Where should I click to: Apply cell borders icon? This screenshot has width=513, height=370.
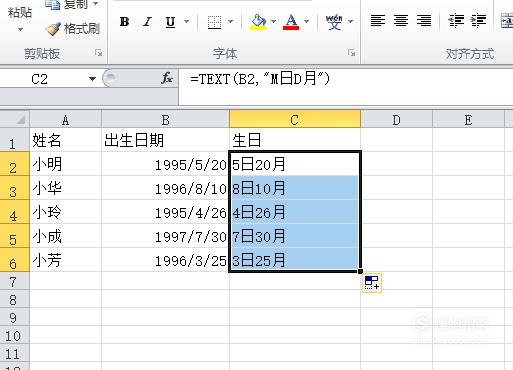point(214,22)
